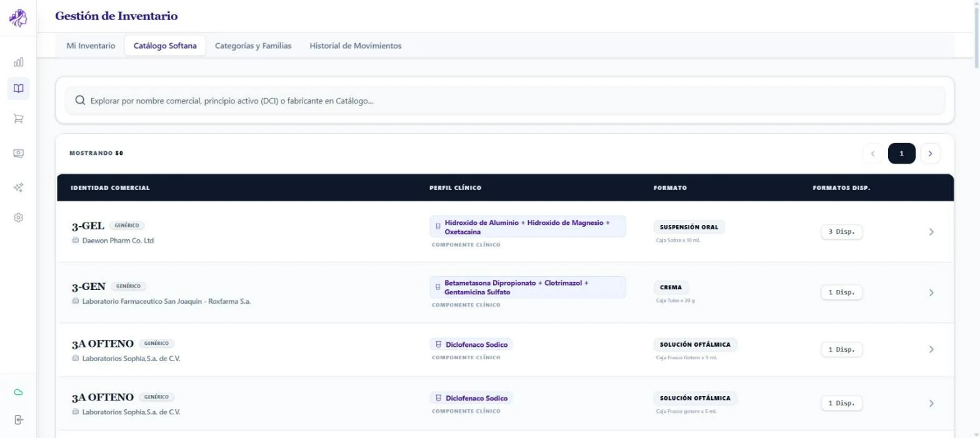980x438 pixels.
Task: Click Hidroxido de Aluminio clinical component pill
Action: tap(527, 227)
